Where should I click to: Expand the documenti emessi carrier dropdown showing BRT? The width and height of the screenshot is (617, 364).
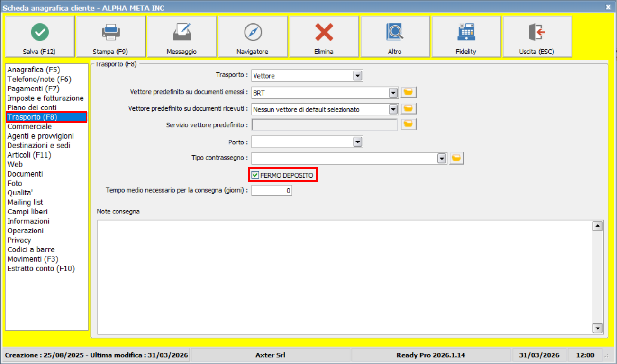(x=393, y=93)
